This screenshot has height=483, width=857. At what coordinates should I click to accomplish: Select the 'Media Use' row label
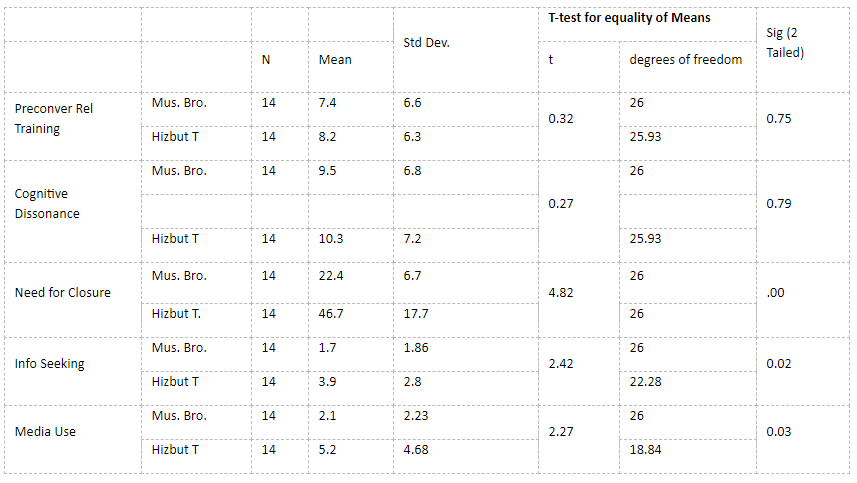click(45, 432)
